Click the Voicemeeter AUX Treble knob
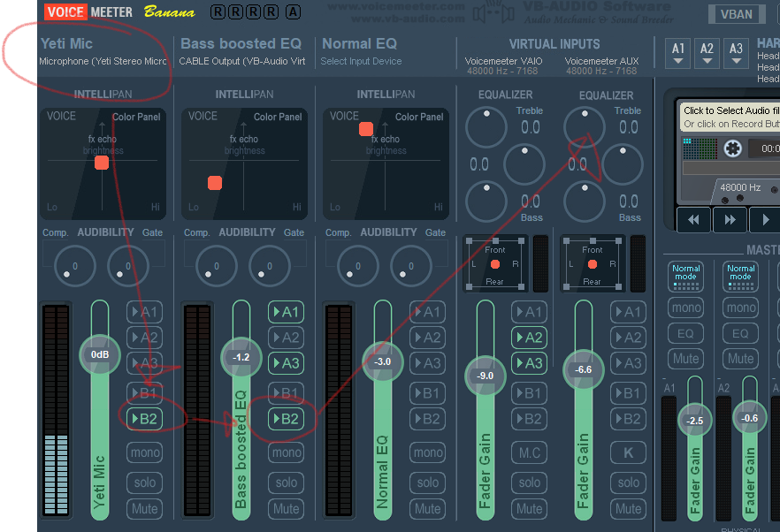The image size is (780, 532). click(585, 126)
